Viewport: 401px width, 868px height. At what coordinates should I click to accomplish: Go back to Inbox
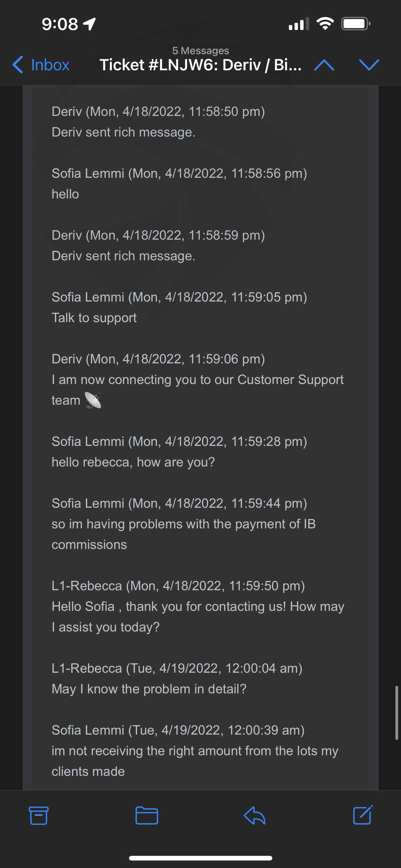pos(41,65)
